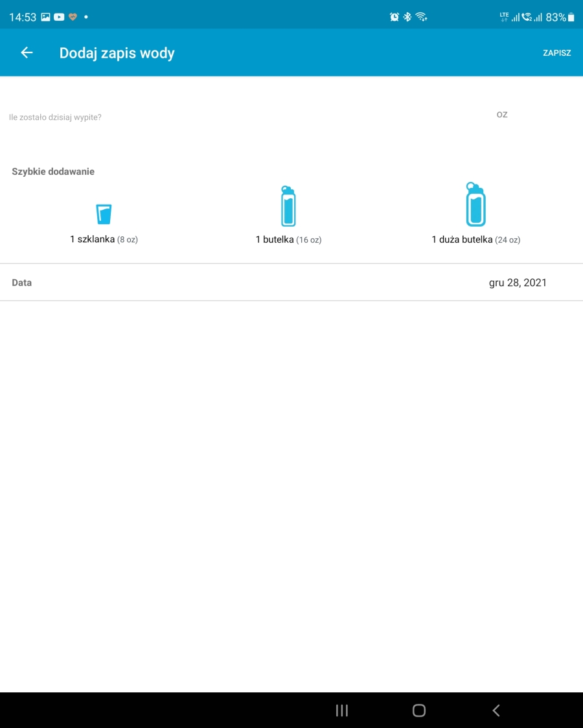Screen dimensions: 583x728
Task: Tap the 'Data' row label
Action: pos(22,283)
